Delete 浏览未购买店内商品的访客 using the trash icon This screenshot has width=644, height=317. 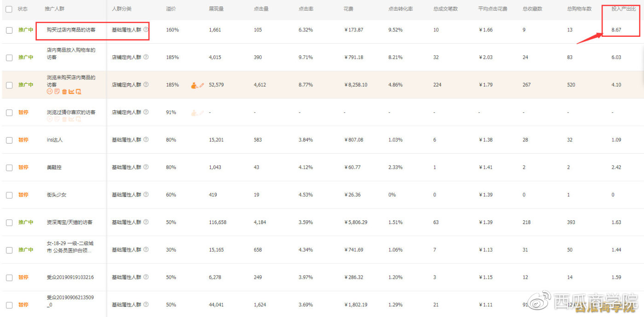tap(64, 92)
